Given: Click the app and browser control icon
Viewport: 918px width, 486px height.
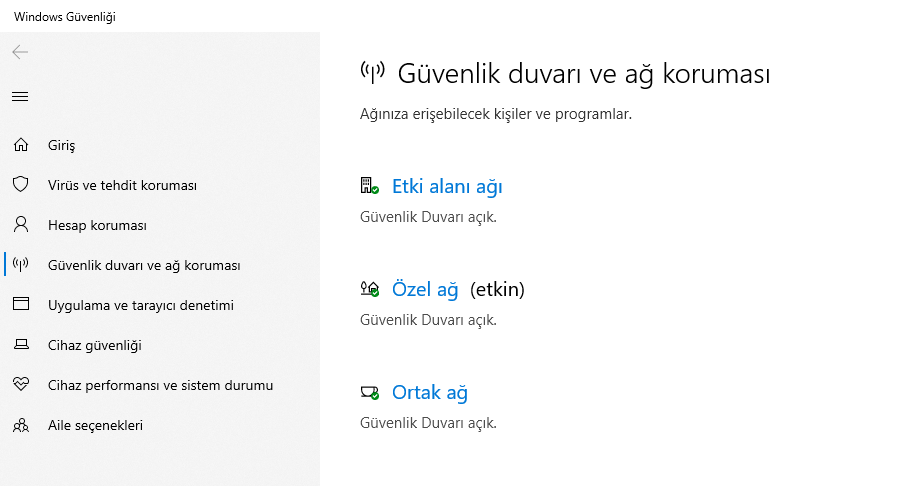Looking at the screenshot, I should [x=20, y=305].
